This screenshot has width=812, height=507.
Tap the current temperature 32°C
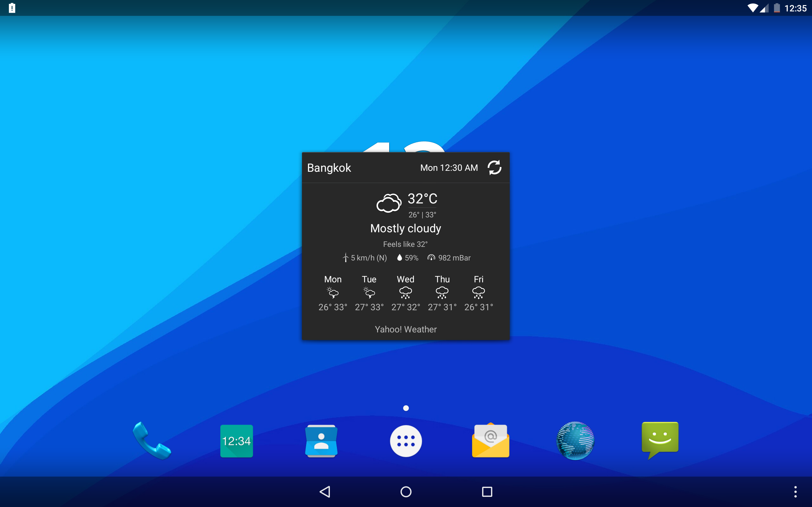tap(422, 199)
